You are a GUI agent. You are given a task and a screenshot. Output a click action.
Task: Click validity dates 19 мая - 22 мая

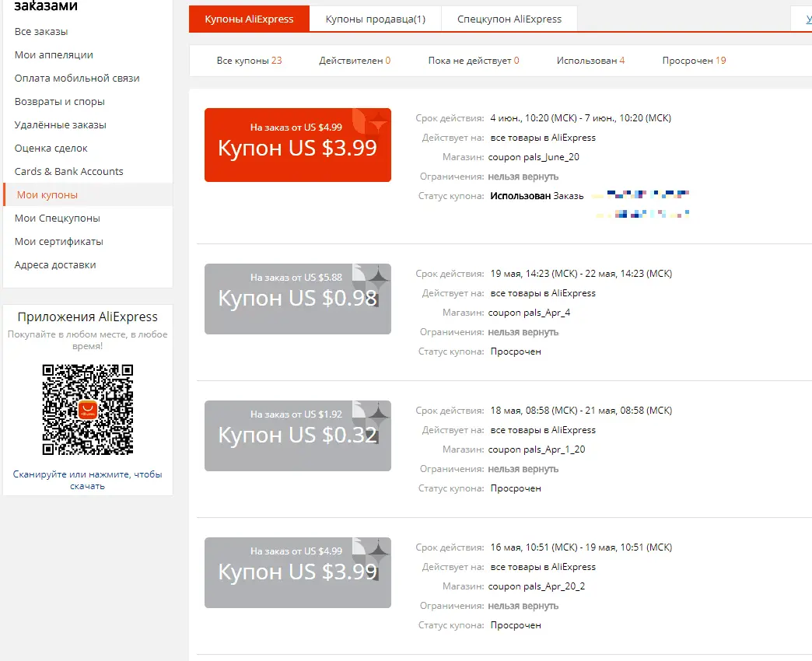tap(581, 273)
